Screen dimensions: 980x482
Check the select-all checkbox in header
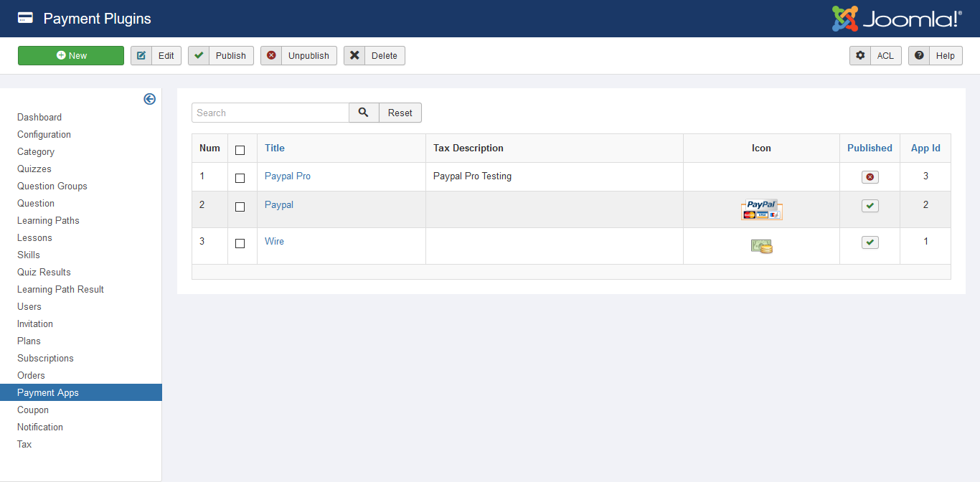click(240, 150)
